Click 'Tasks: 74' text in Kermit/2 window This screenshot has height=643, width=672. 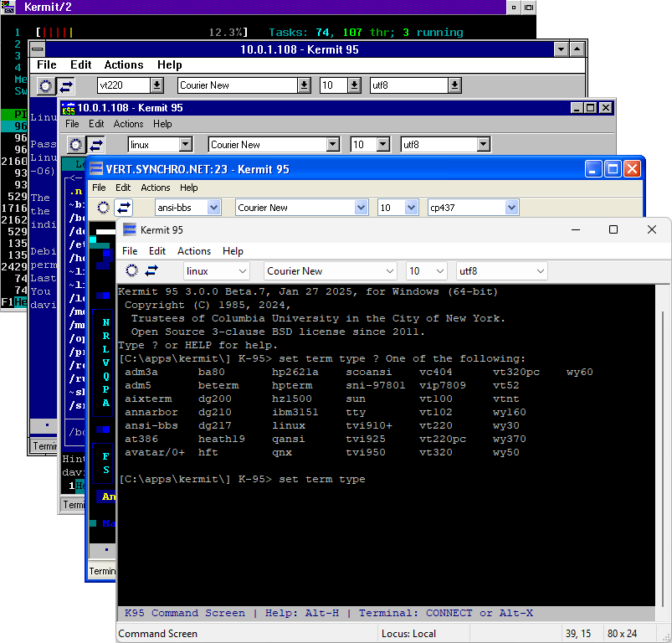point(299,32)
